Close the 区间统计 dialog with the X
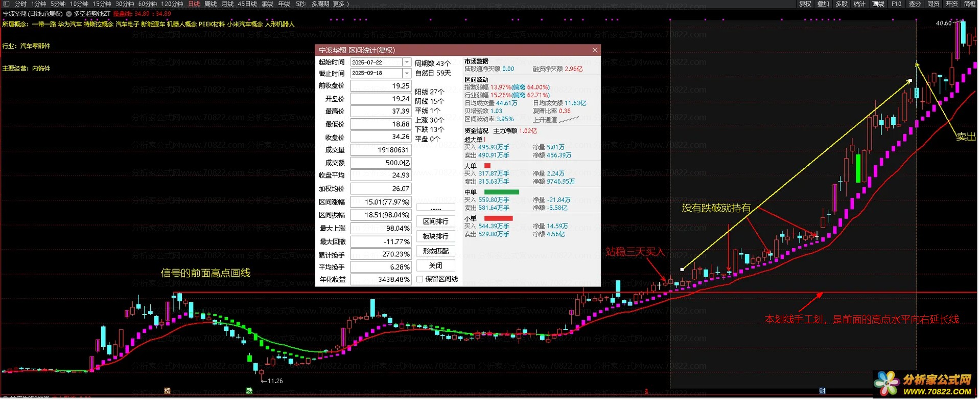980x400 pixels. tap(594, 50)
